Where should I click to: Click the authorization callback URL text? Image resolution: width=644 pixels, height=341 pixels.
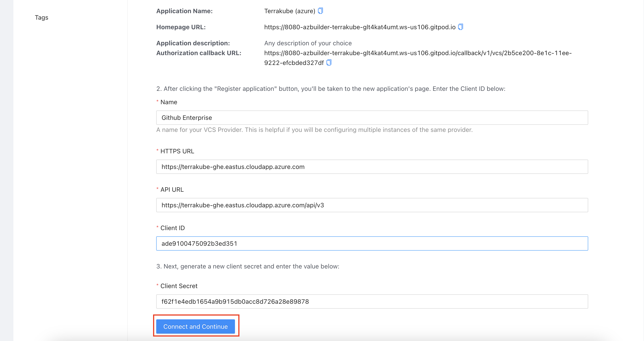(x=418, y=53)
